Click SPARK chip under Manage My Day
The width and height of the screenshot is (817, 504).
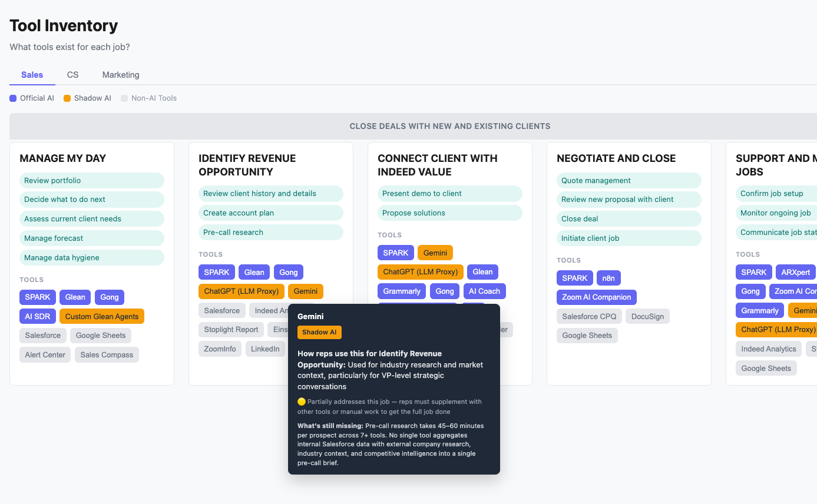point(38,297)
